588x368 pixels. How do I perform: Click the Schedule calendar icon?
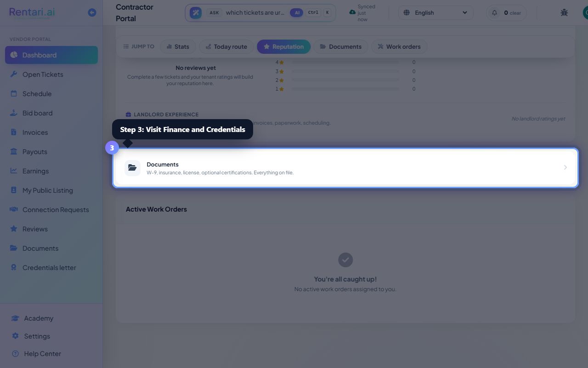(14, 93)
